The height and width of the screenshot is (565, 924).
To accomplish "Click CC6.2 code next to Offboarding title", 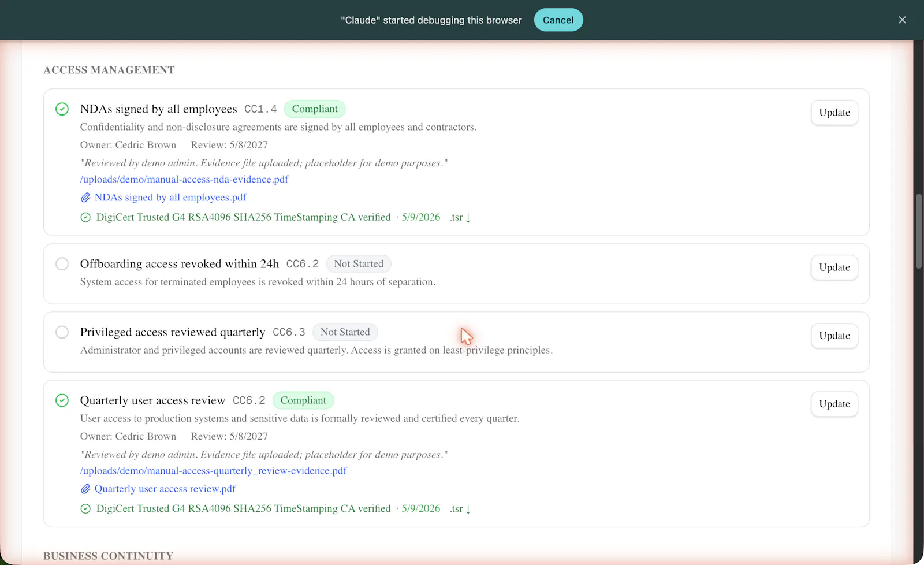I will [x=303, y=264].
